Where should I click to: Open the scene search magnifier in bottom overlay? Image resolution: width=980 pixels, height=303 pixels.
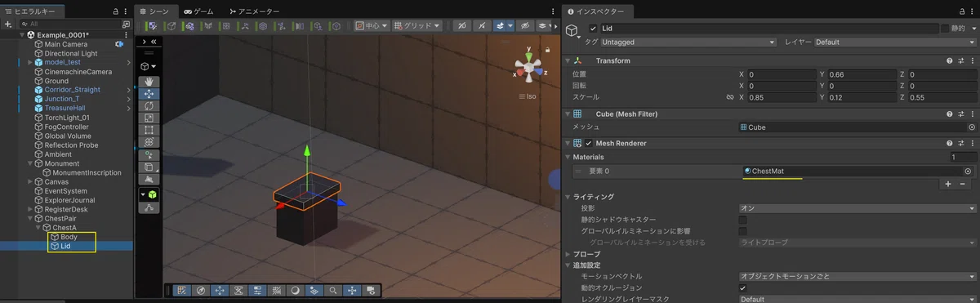(x=333, y=290)
